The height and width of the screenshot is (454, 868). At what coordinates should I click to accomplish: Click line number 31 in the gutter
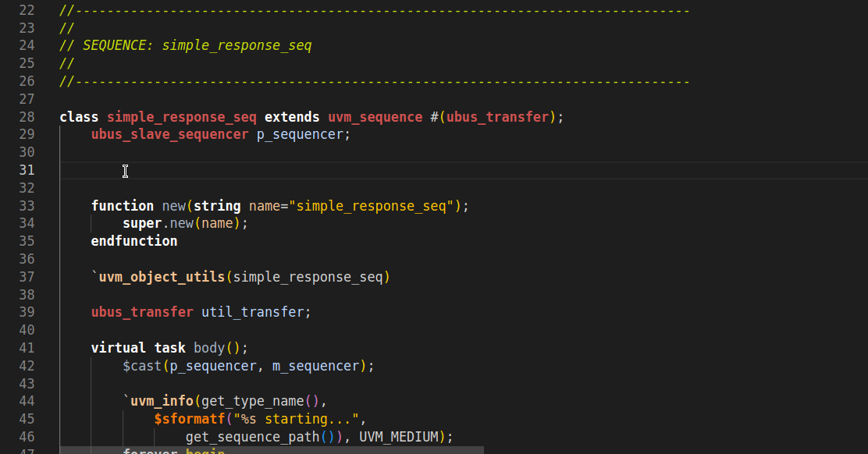27,169
